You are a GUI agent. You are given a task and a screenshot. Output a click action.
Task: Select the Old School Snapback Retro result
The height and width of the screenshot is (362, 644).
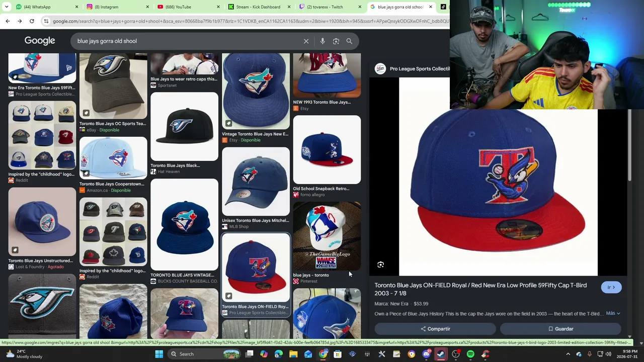327,156
